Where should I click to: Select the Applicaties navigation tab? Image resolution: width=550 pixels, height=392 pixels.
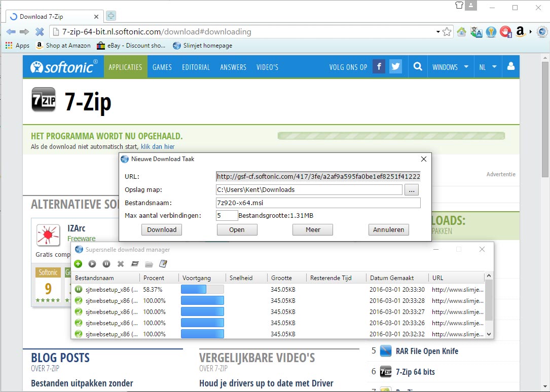point(125,67)
